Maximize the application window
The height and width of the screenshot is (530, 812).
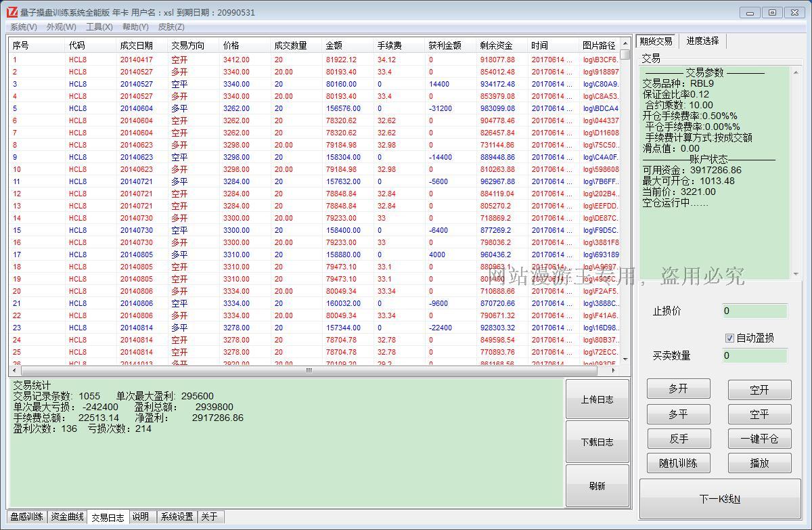772,12
